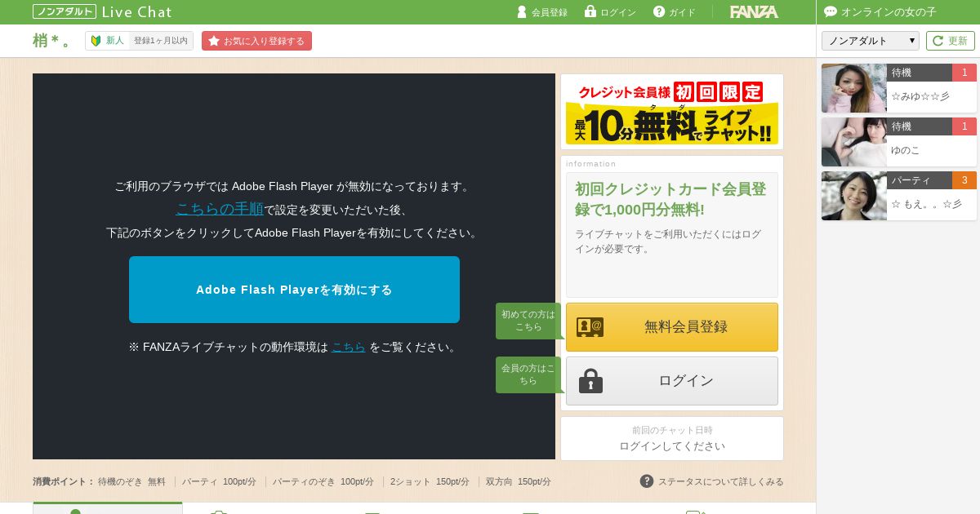Click the ログインしてください text

tap(672, 446)
